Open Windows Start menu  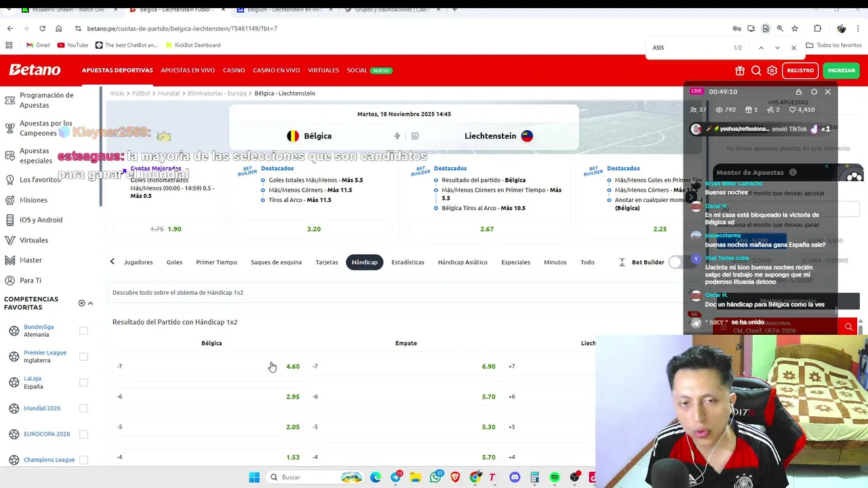(x=254, y=477)
